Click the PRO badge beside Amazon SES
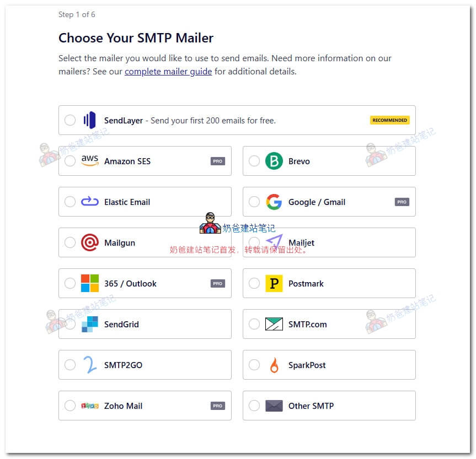Screen dimensions: 476x459 click(x=218, y=161)
